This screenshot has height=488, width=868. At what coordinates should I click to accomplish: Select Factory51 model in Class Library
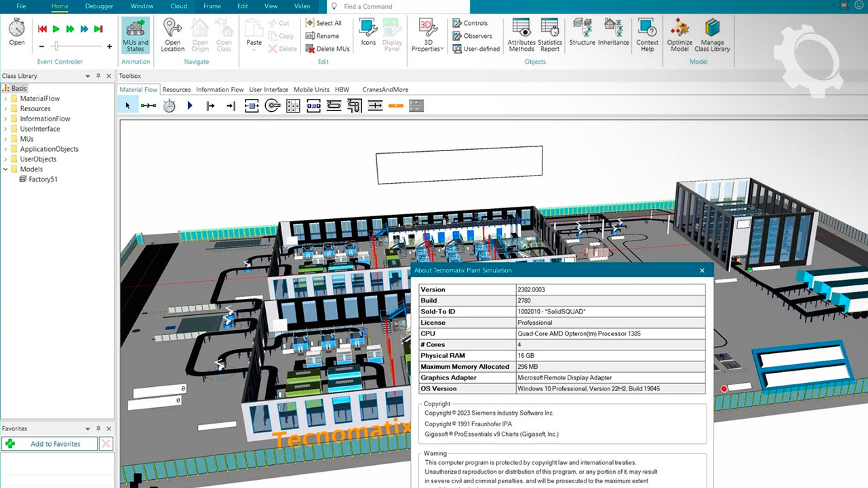[x=38, y=180]
